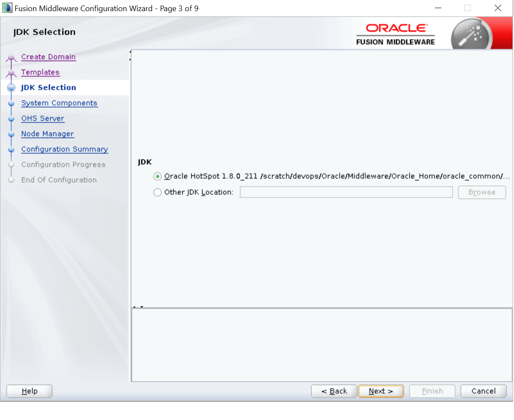The image size is (514, 420).
Task: Select the Other JDK Location radio button
Action: [157, 192]
